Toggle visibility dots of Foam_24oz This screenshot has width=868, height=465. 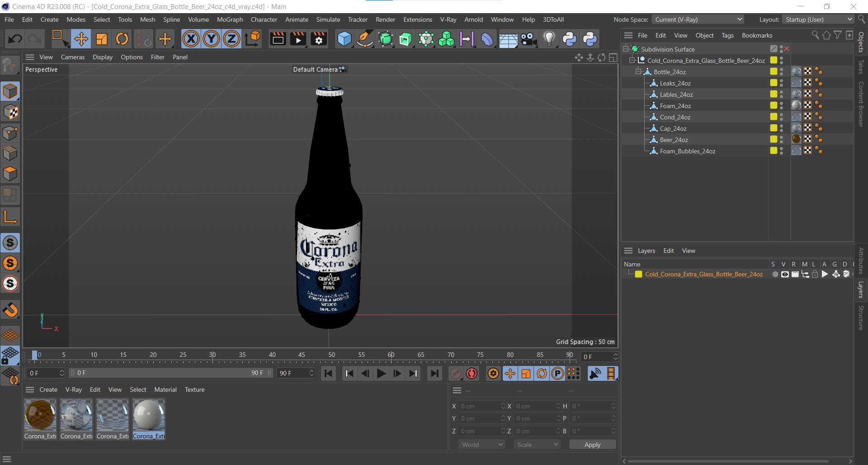pyautogui.click(x=782, y=105)
